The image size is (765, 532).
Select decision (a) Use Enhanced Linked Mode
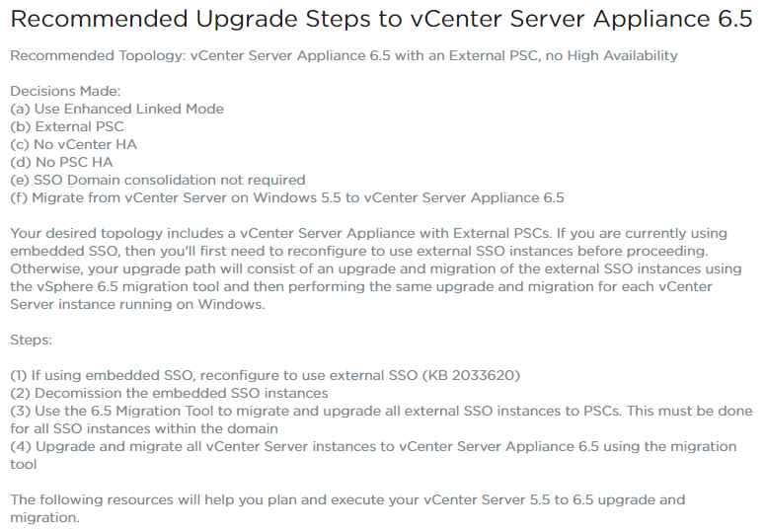tap(117, 109)
